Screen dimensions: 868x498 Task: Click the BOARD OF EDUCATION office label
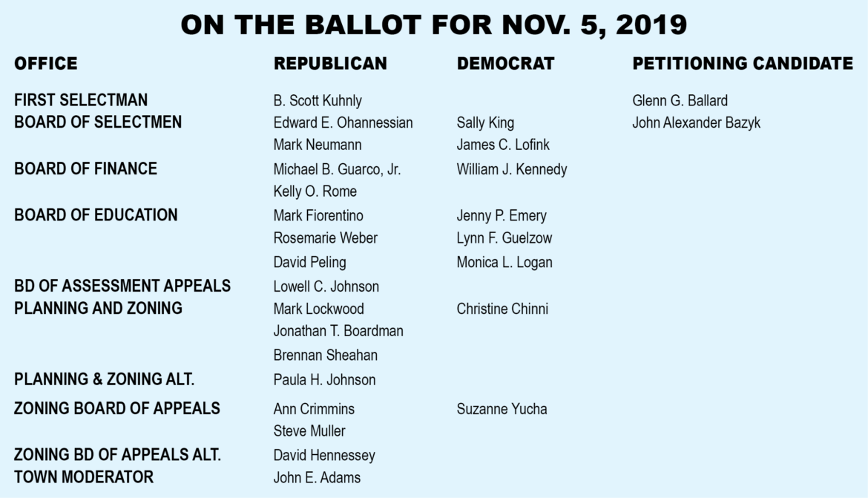(x=96, y=215)
